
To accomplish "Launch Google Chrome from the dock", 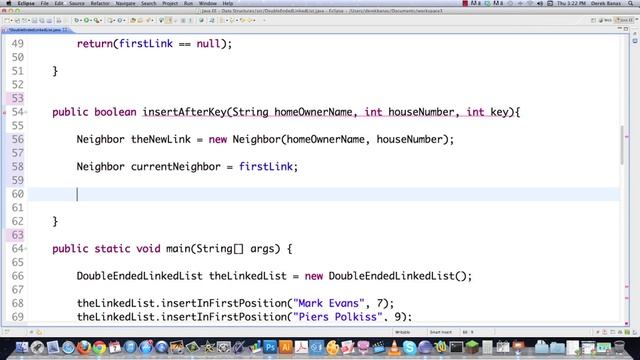I will point(99,347).
